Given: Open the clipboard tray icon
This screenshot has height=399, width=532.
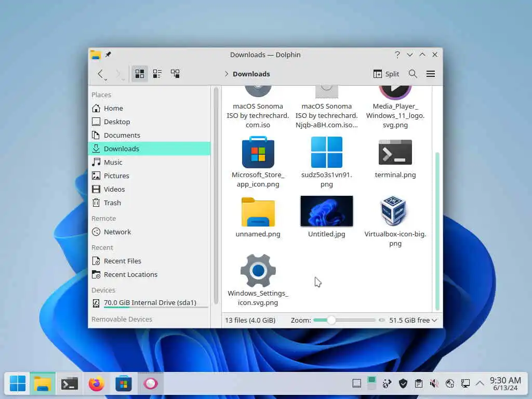Looking at the screenshot, I should click(419, 384).
